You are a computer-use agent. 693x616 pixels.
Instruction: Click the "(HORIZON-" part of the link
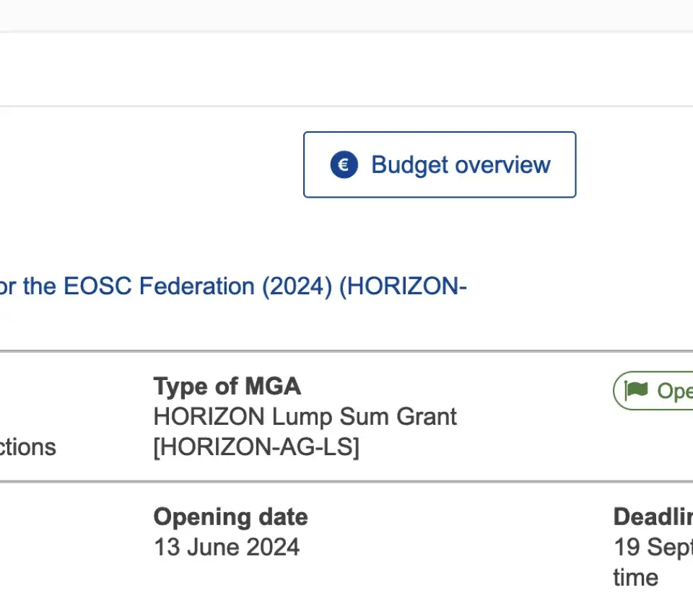403,286
